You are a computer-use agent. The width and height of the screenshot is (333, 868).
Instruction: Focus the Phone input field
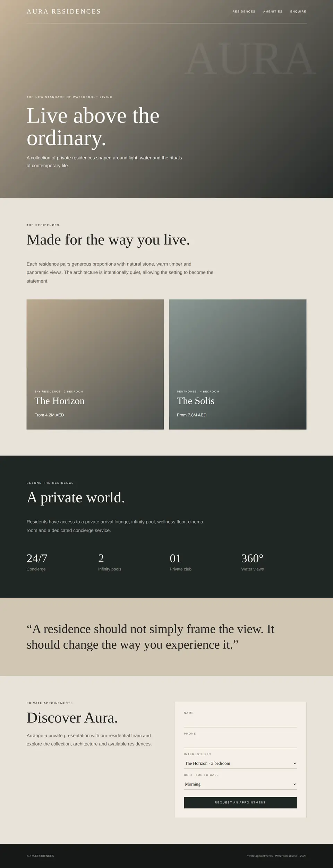[240, 742]
